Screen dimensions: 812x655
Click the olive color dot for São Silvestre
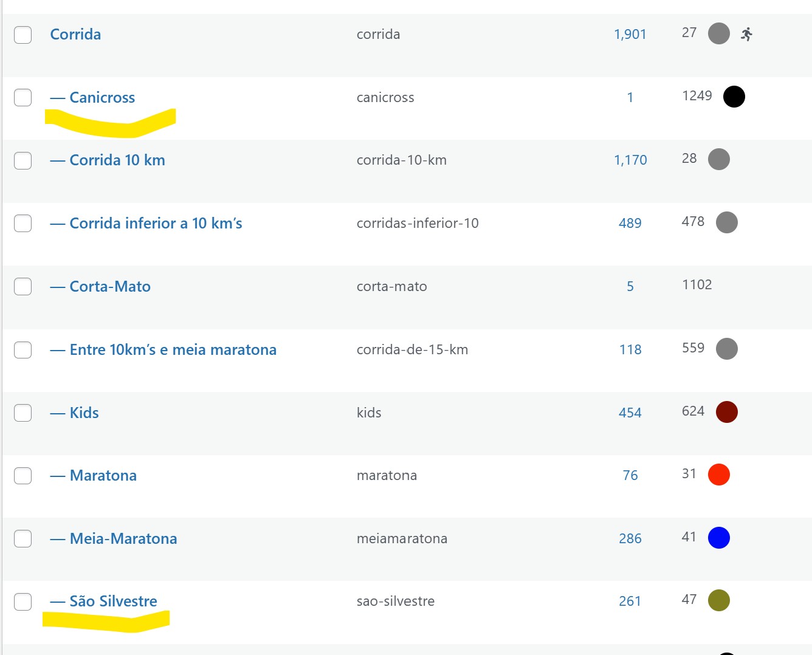point(719,600)
